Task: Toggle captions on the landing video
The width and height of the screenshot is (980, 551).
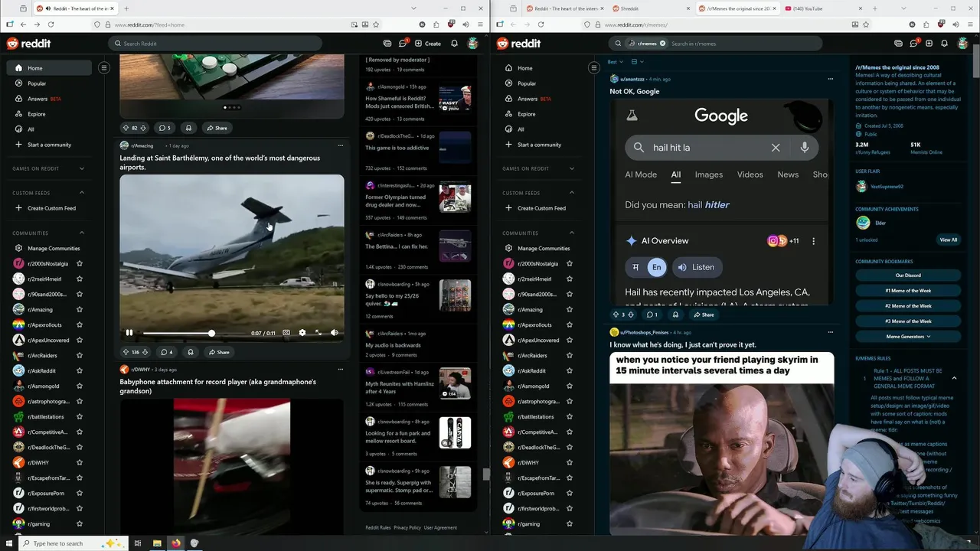Action: pyautogui.click(x=286, y=333)
